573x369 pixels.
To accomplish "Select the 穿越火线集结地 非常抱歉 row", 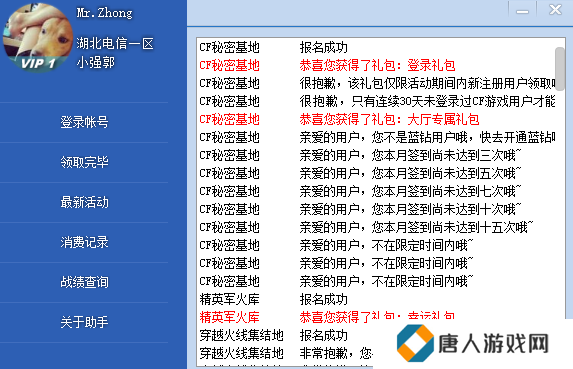I will tap(285, 353).
